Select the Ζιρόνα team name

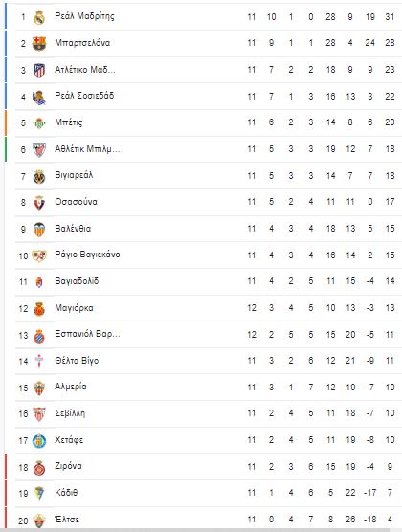tap(68, 466)
